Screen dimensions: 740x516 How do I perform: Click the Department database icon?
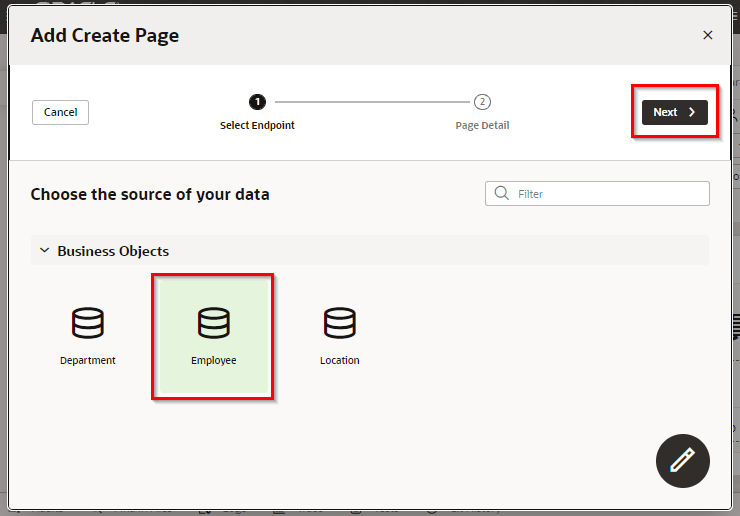click(x=88, y=322)
